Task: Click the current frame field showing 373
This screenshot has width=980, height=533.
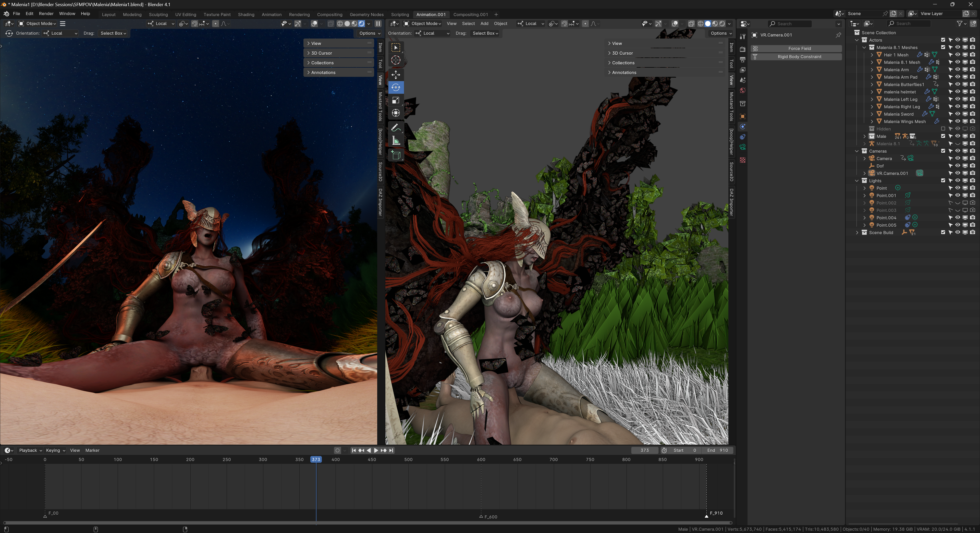Action: 644,451
